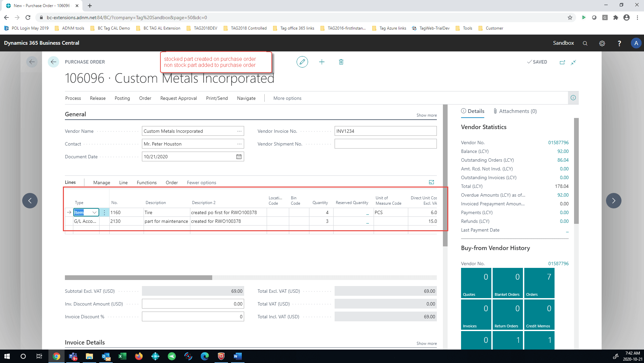This screenshot has height=363, width=644.
Task: Click the inner back arrow beside PURCHASE ORDER
Action: pos(53,62)
